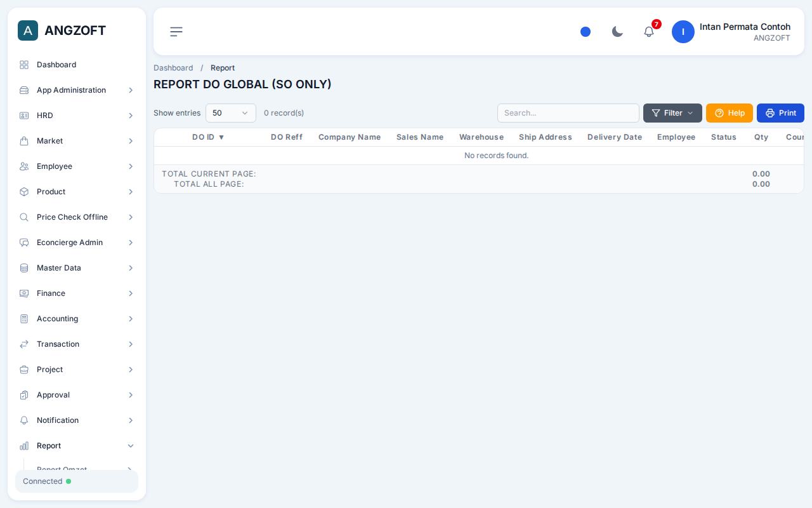The width and height of the screenshot is (812, 508).
Task: Open the Price Check Offline menu item
Action: (77, 217)
